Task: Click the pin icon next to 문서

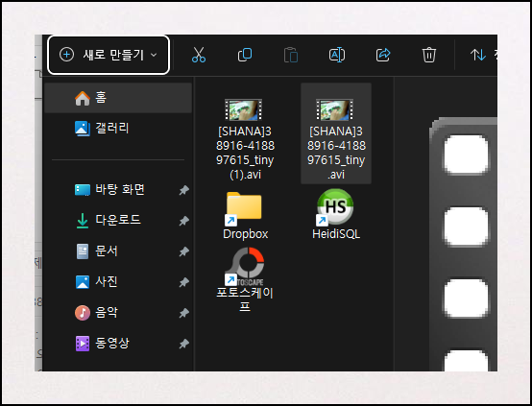Action: pyautogui.click(x=183, y=251)
